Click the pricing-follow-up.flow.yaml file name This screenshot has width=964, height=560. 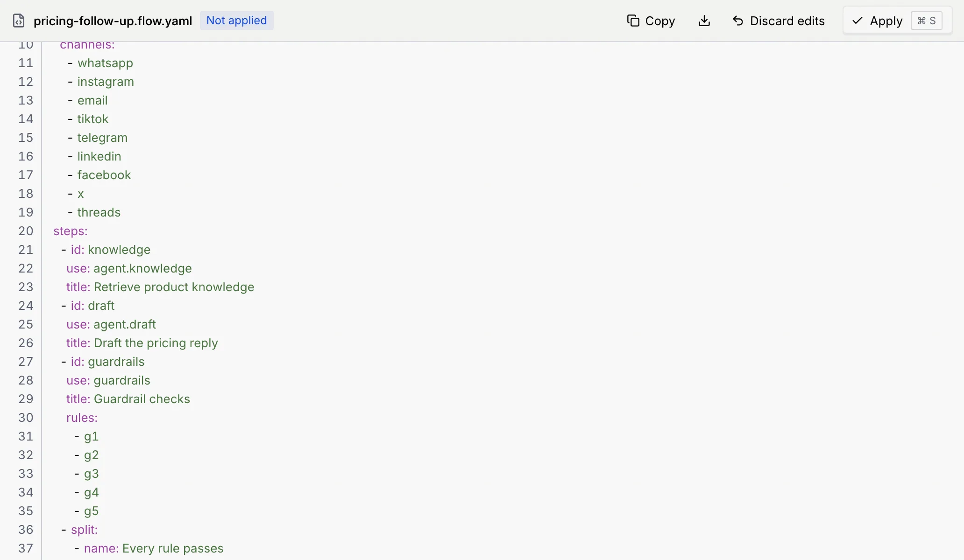[x=113, y=21]
